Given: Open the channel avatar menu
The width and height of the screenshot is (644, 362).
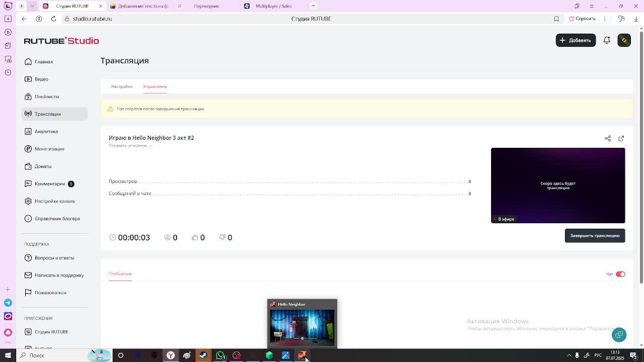Looking at the screenshot, I should (x=624, y=40).
